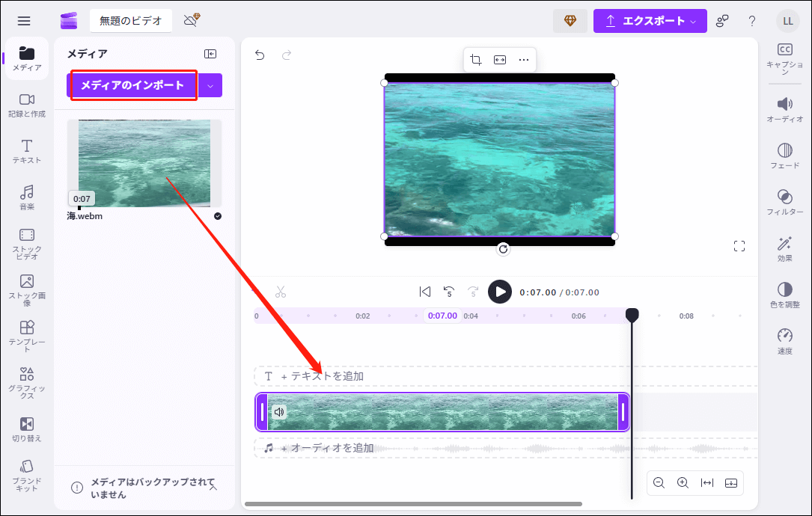Open the chevron next to メディアのインポート
This screenshot has width=812, height=516.
tap(211, 85)
